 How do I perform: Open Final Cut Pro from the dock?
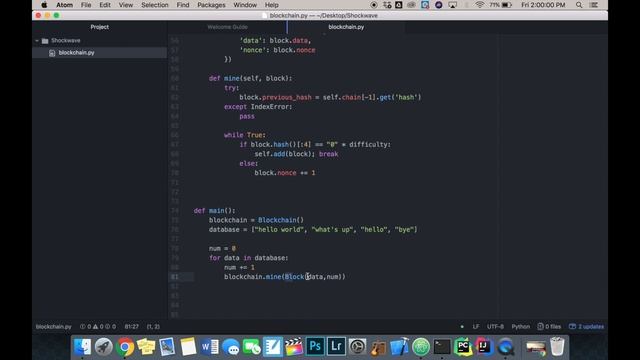[x=294, y=347]
